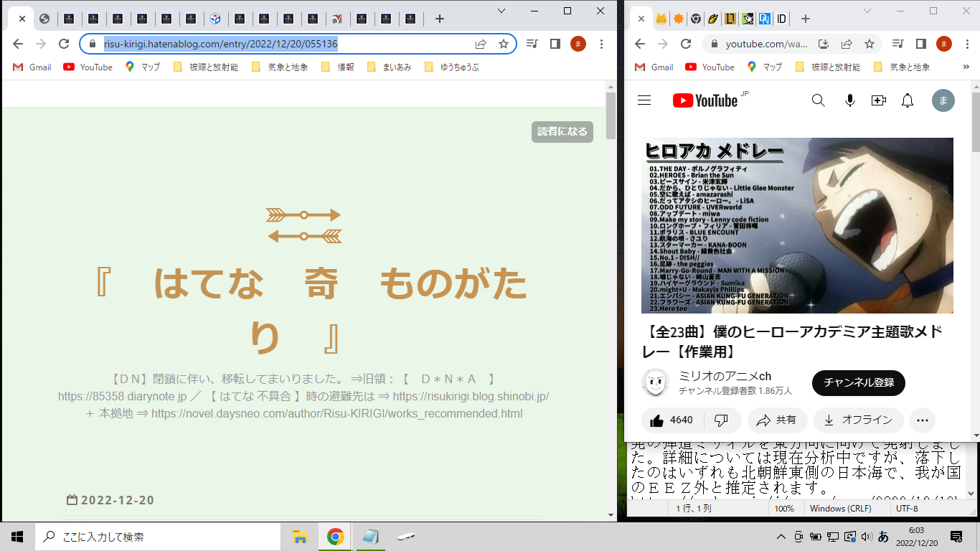Open profile avatar in Hatena blog window

[x=578, y=44]
